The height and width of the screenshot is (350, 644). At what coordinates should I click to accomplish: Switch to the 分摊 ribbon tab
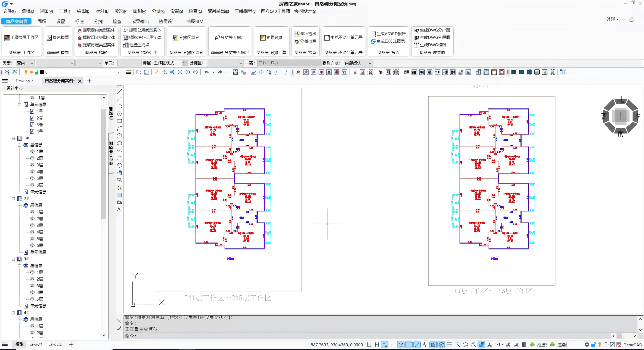pyautogui.click(x=98, y=22)
